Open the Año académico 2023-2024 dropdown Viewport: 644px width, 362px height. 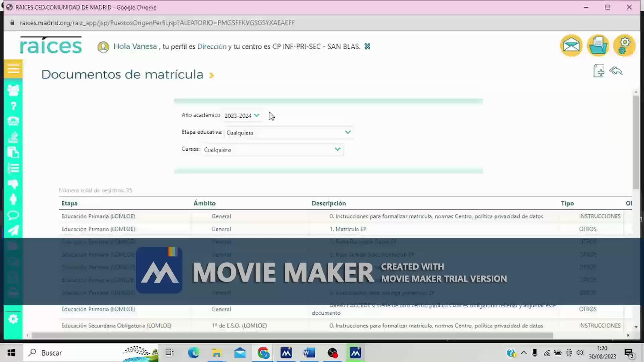pyautogui.click(x=242, y=115)
